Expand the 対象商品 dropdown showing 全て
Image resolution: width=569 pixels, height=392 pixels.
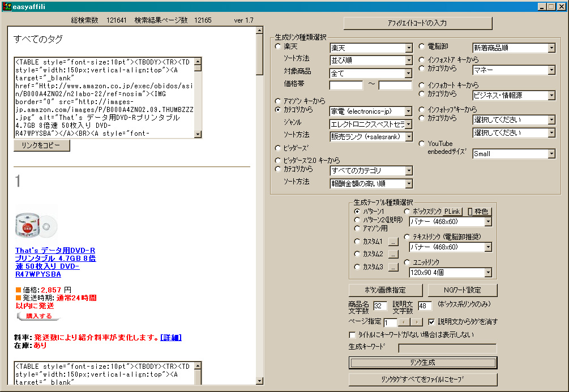click(371, 73)
